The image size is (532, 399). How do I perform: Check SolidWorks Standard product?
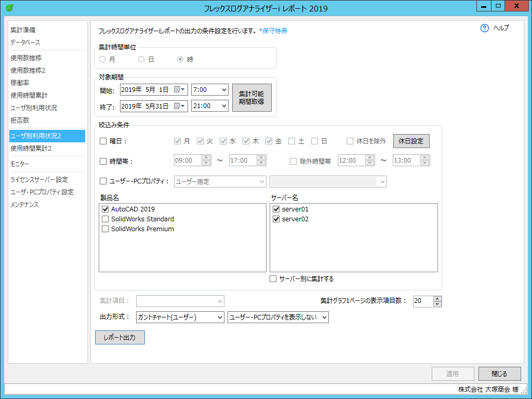point(105,219)
